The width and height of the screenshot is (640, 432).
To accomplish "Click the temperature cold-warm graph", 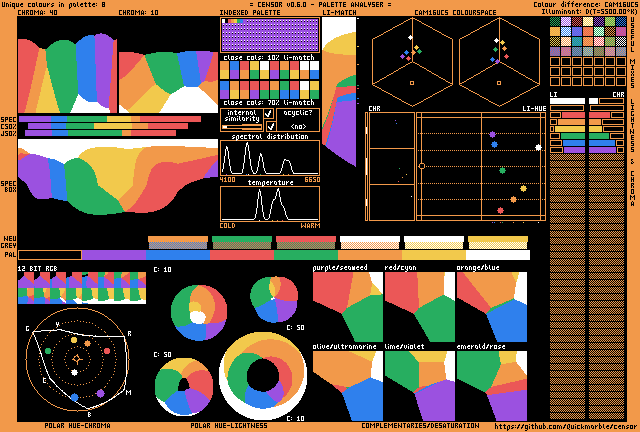I will coord(270,204).
